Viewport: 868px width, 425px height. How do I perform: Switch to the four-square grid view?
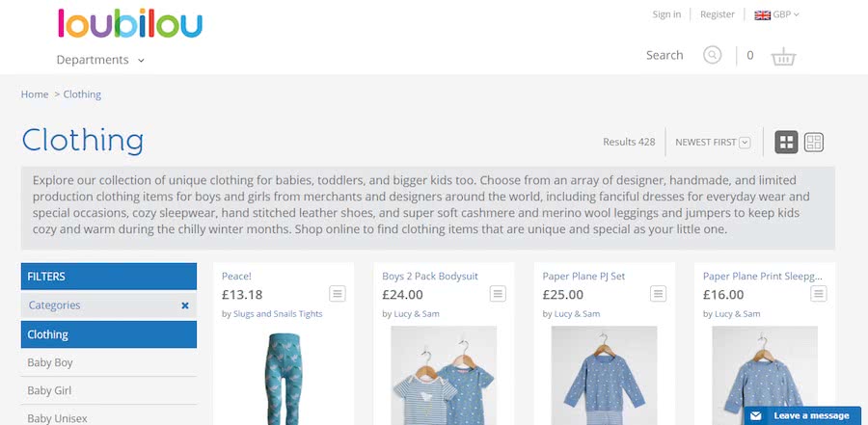pos(786,143)
